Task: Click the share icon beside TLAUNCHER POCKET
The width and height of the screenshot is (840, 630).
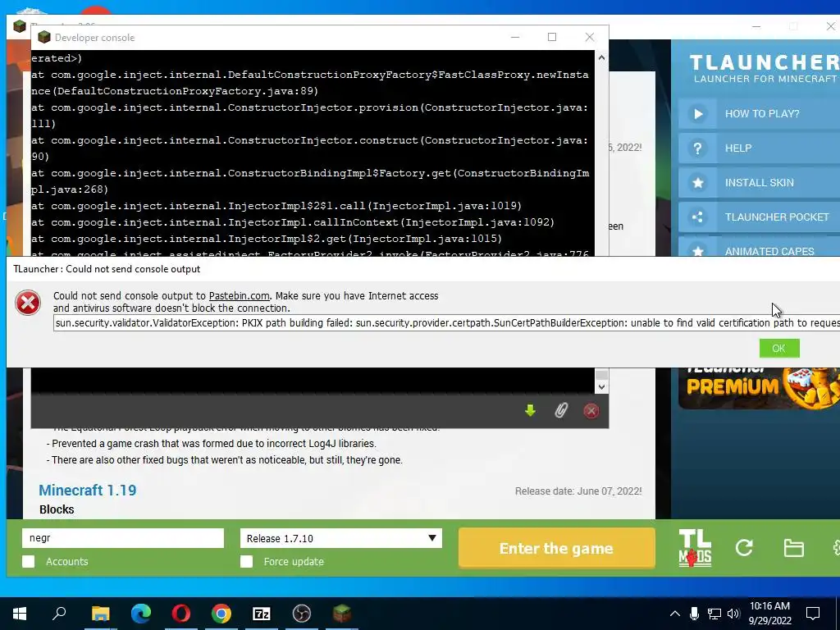Action: [697, 217]
